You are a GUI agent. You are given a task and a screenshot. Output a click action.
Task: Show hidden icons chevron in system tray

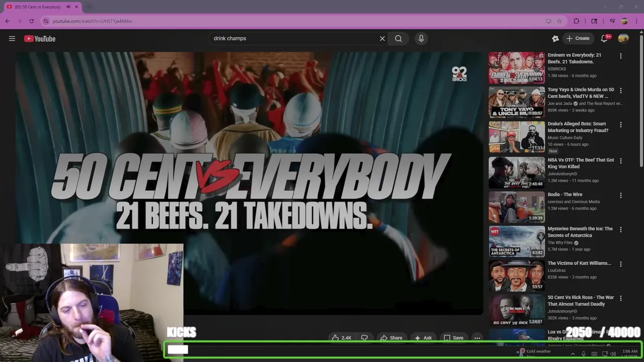pyautogui.click(x=573, y=354)
